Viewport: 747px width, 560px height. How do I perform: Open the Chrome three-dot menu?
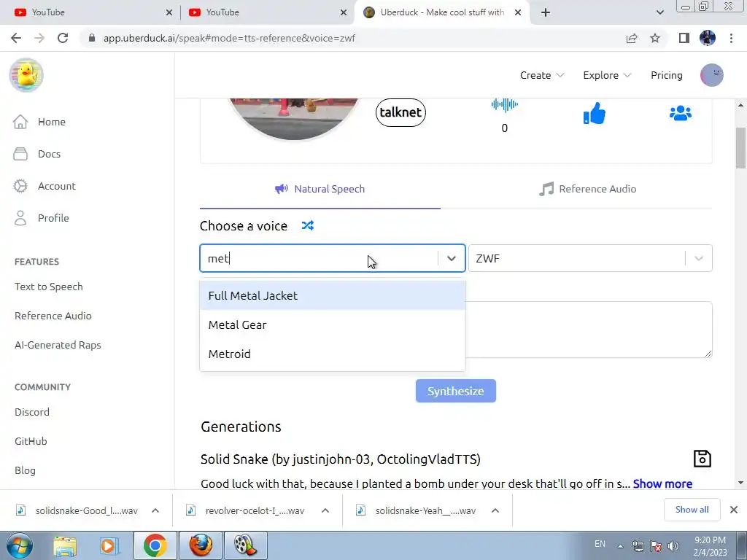(731, 38)
